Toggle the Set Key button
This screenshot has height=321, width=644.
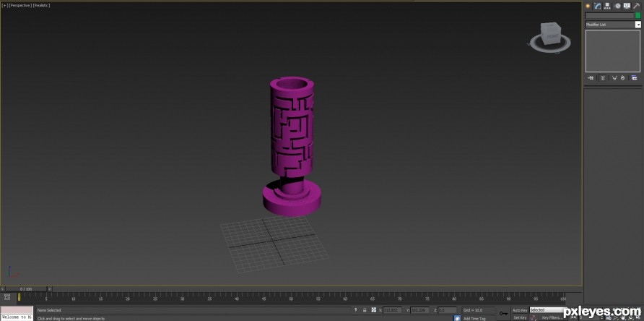(520, 317)
